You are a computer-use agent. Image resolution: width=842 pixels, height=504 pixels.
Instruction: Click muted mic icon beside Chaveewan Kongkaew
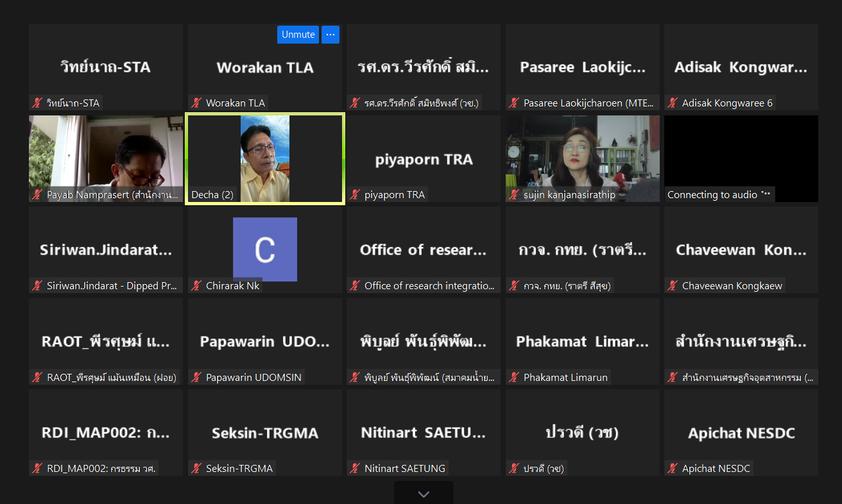673,286
